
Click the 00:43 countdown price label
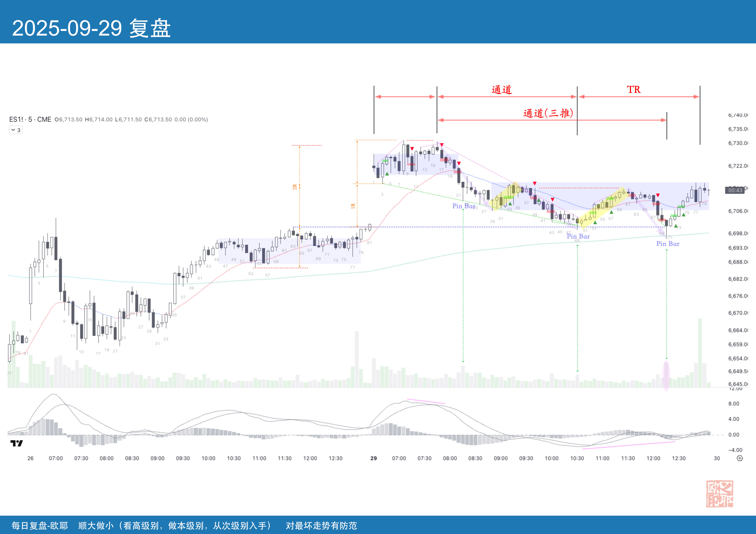735,190
